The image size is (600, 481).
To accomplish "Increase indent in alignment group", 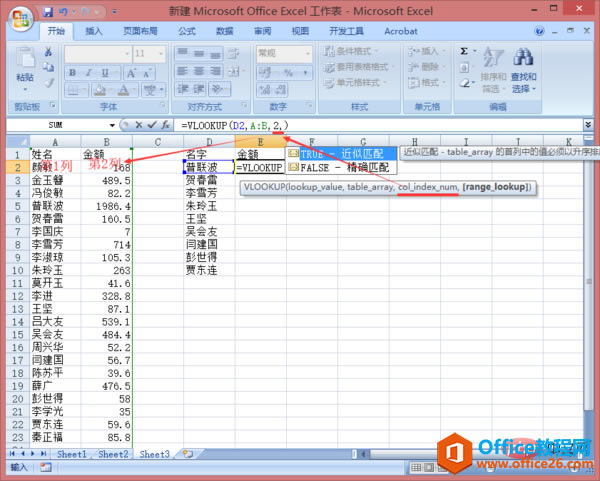I will click(x=199, y=89).
